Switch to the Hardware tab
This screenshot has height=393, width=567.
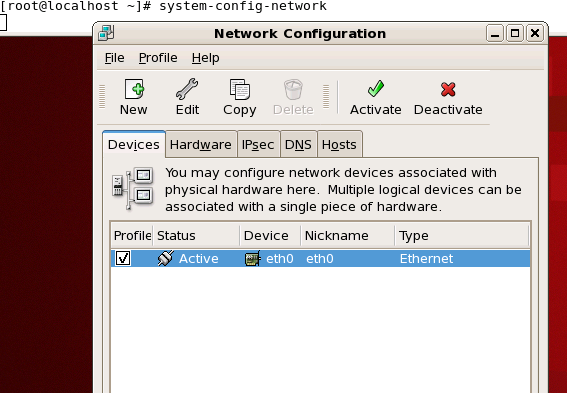tap(201, 144)
